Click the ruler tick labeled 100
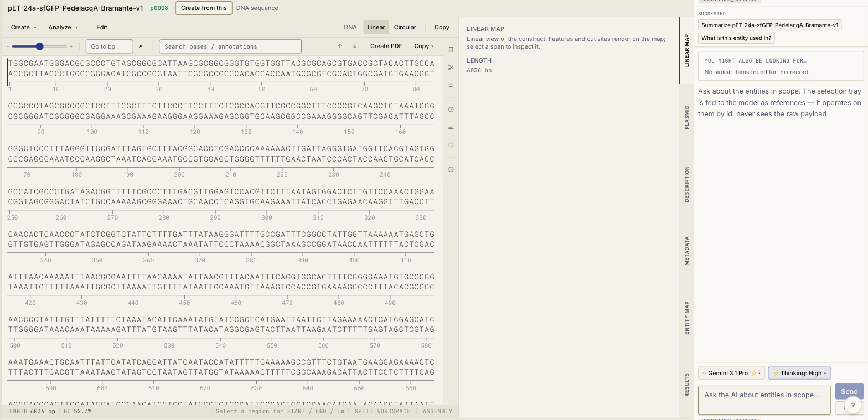This screenshot has height=420, width=868. tap(92, 132)
